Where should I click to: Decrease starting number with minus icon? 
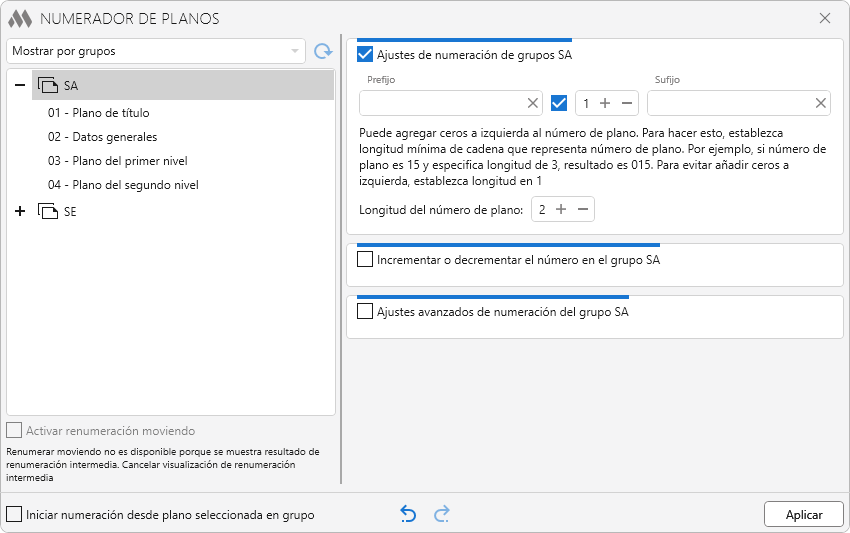click(627, 103)
